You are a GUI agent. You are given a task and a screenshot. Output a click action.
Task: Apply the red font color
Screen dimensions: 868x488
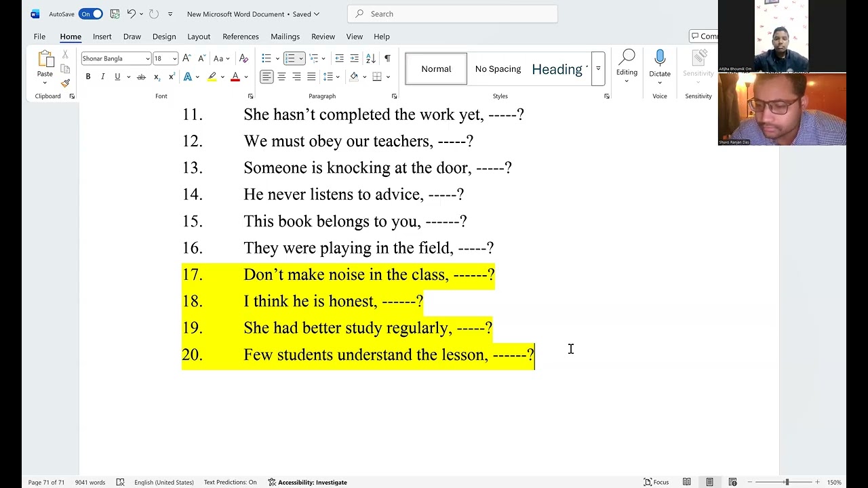[x=235, y=77]
